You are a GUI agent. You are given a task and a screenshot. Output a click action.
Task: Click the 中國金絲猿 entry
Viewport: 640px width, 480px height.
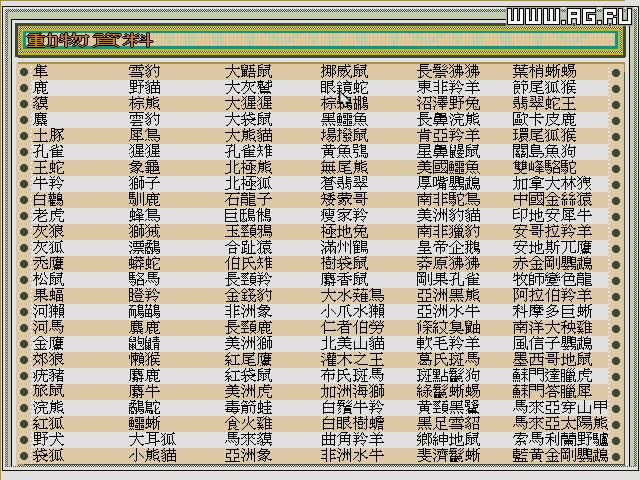click(552, 200)
